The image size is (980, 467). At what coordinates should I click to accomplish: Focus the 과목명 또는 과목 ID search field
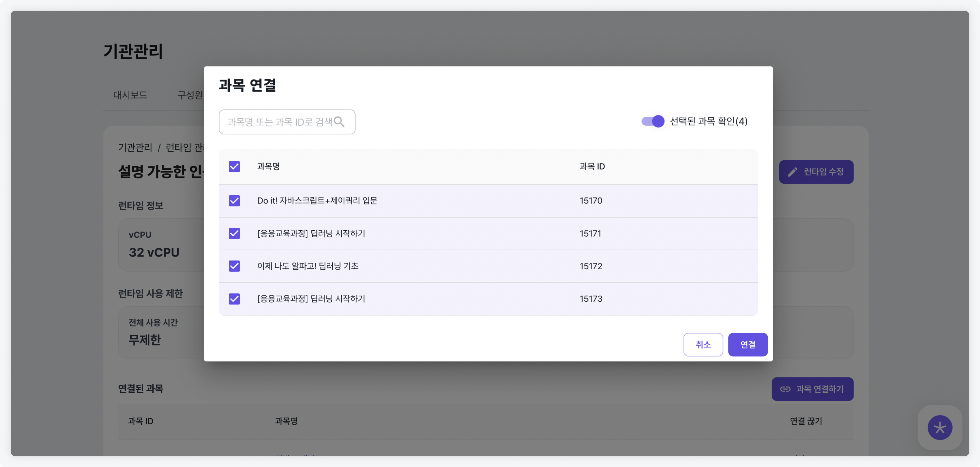tap(287, 122)
